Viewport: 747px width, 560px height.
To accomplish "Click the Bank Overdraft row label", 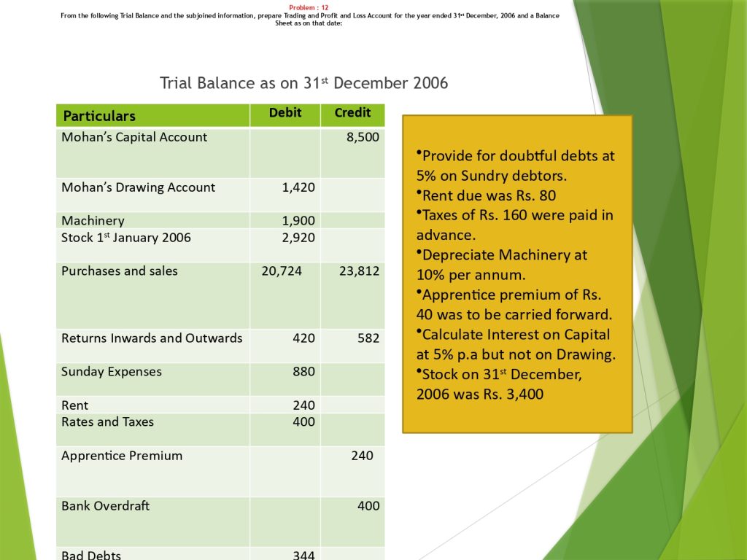I will point(105,505).
